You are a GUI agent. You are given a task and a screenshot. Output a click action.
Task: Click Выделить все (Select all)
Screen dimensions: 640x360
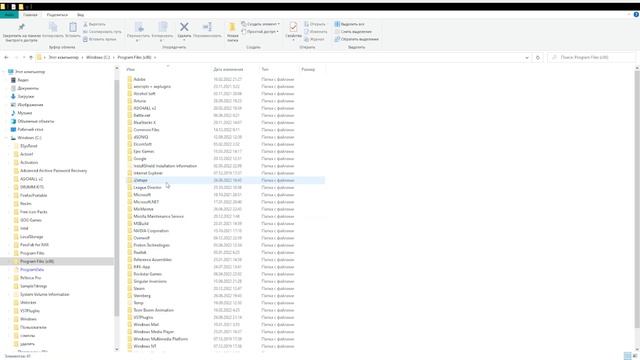(x=349, y=24)
